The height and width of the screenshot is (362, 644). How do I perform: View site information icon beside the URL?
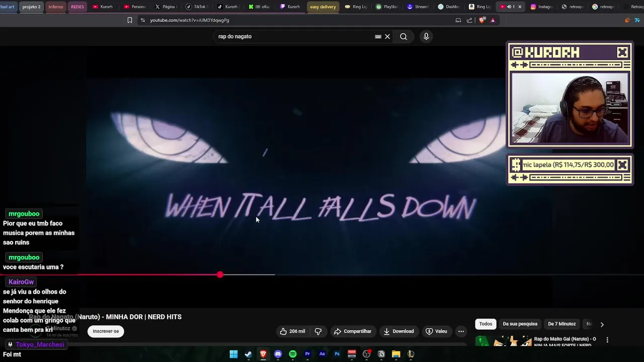pyautogui.click(x=143, y=20)
